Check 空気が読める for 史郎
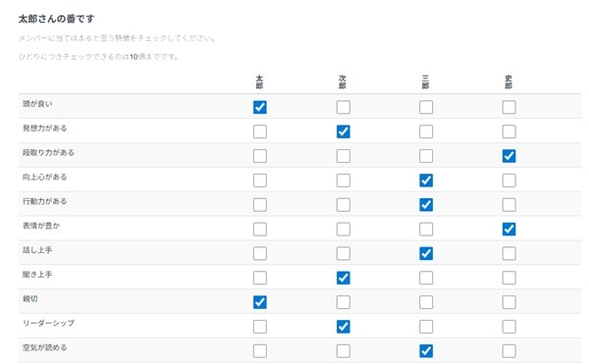The width and height of the screenshot is (589, 364). [509, 351]
